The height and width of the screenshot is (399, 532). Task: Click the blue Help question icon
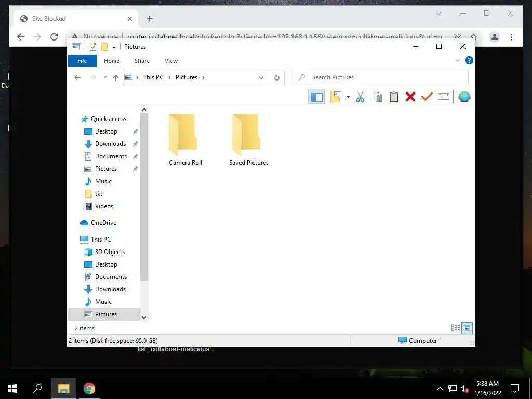click(469, 60)
